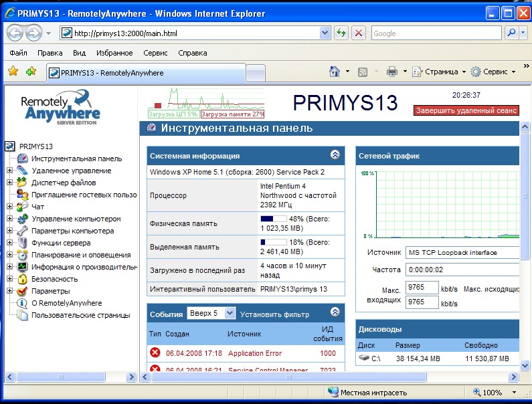
Task: Open a new blank browser tab
Action: (x=256, y=73)
